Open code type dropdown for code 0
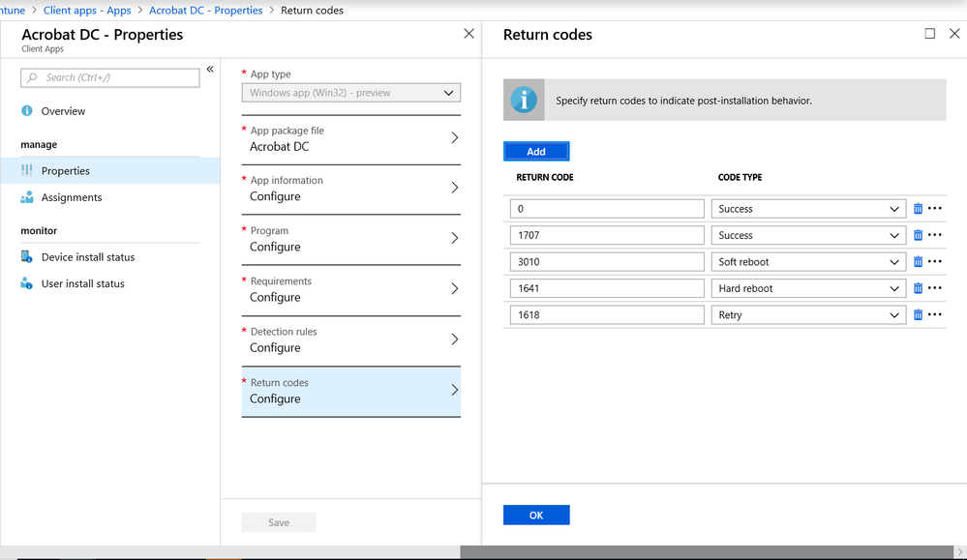 (808, 209)
